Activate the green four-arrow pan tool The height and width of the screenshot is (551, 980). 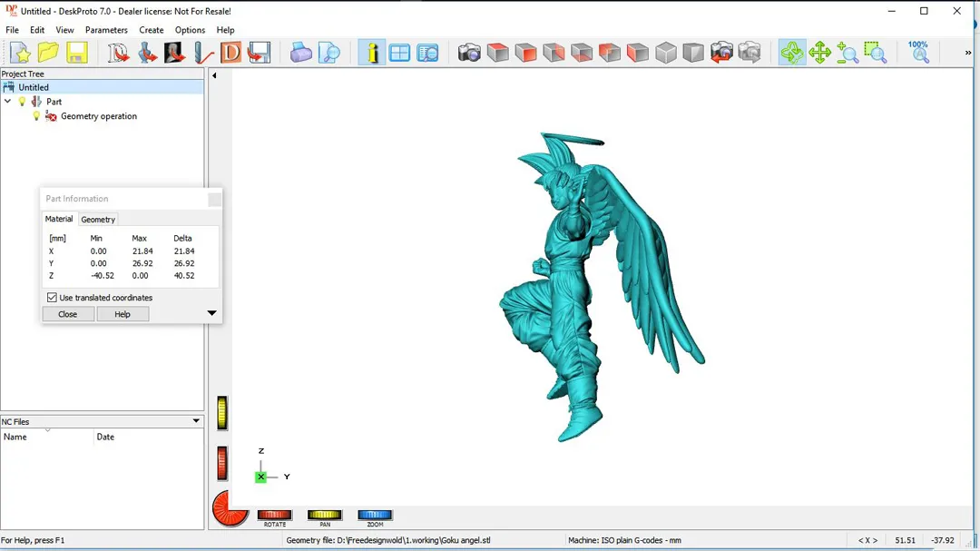[819, 53]
